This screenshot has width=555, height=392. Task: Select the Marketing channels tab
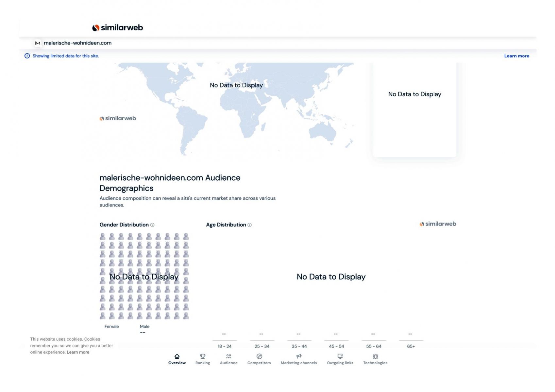pyautogui.click(x=299, y=359)
